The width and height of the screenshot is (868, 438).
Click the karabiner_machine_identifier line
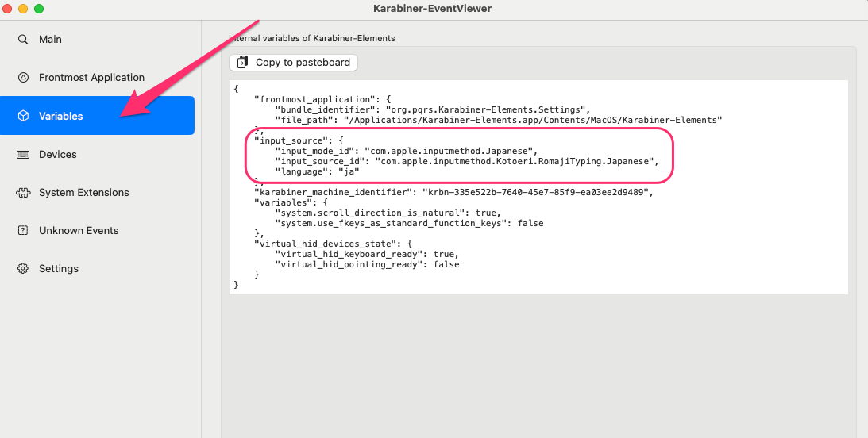click(454, 193)
